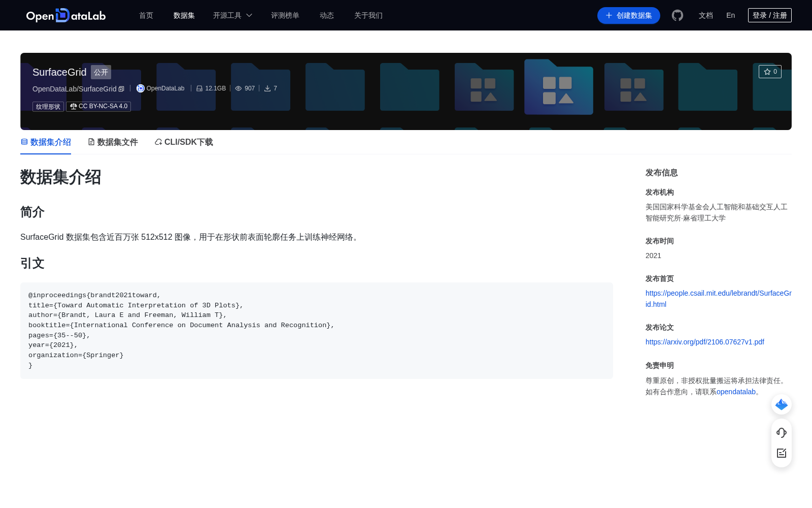This screenshot has height=508, width=812.
Task: Open 关于我们 navigation item
Action: [x=368, y=15]
